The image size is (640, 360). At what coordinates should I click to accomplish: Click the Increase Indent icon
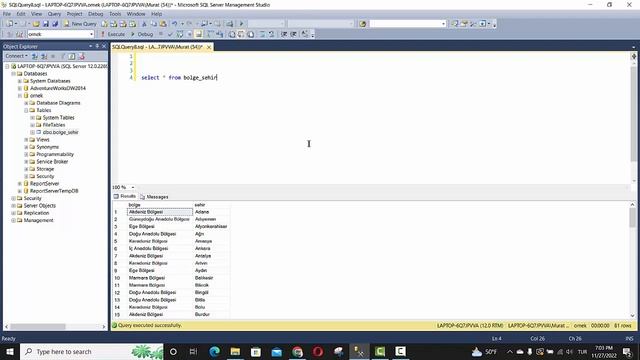point(293,34)
